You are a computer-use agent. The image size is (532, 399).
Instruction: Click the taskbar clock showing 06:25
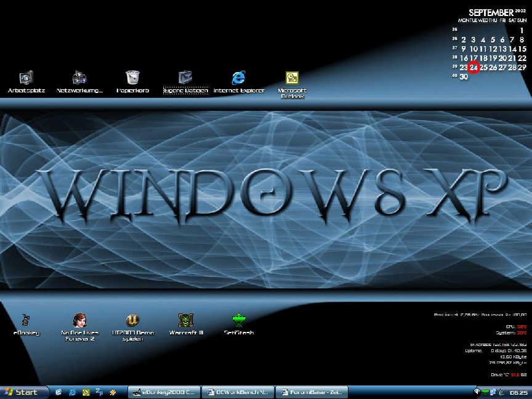(x=518, y=393)
